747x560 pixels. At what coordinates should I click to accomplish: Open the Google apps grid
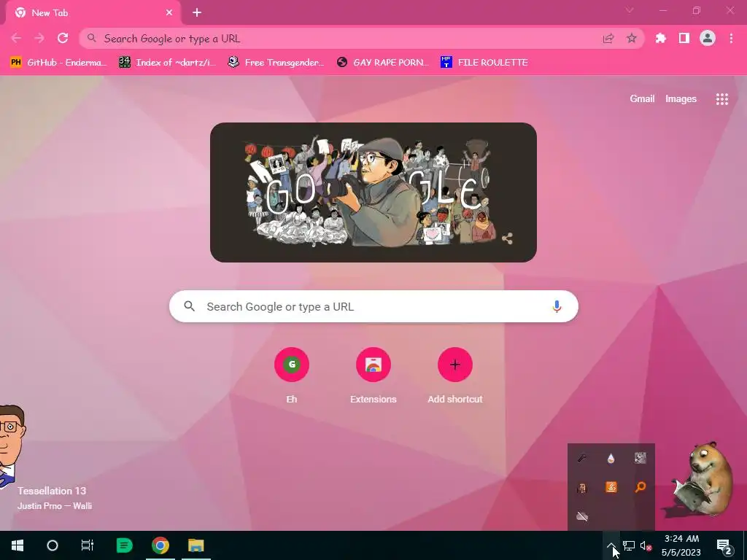coord(721,99)
